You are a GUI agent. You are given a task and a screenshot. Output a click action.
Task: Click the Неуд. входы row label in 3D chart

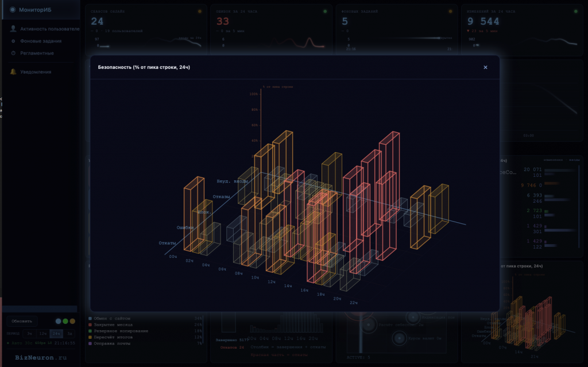[233, 181]
